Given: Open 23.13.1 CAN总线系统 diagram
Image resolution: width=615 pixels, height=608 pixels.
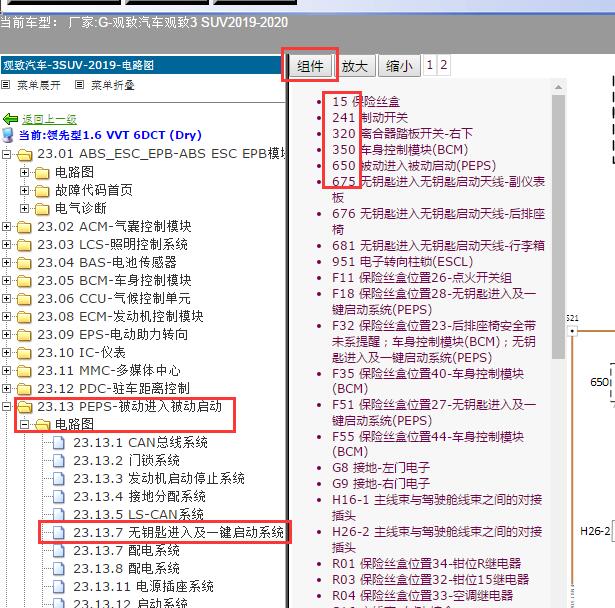Looking at the screenshot, I should (140, 442).
